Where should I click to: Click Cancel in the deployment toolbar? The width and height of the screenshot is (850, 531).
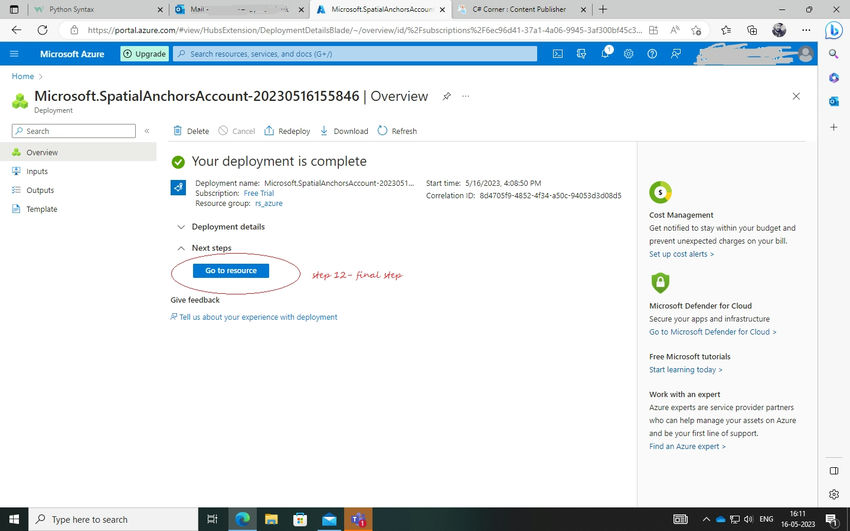click(236, 131)
